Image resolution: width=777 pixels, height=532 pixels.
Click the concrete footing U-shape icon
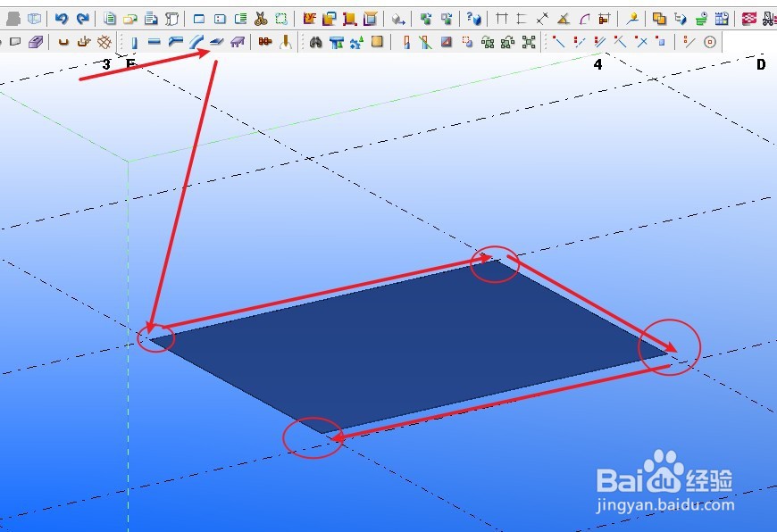pyautogui.click(x=63, y=42)
